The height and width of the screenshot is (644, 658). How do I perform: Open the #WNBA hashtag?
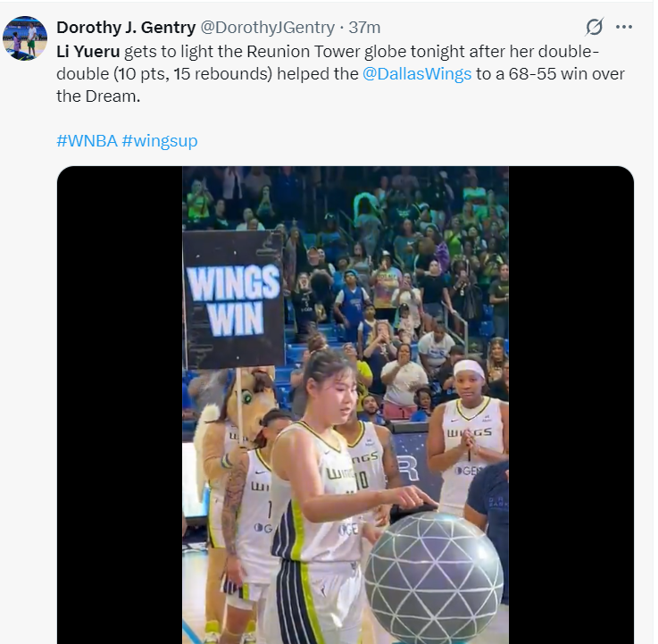click(87, 140)
